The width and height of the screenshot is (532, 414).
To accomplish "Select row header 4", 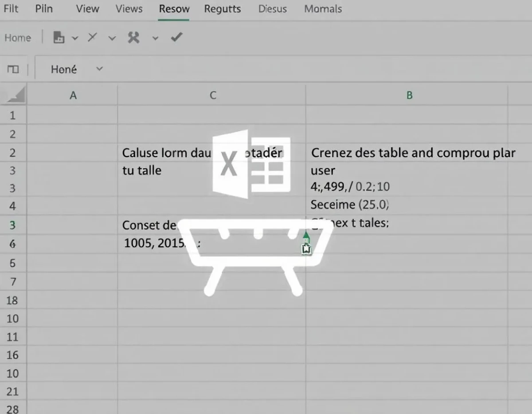I will point(12,206).
